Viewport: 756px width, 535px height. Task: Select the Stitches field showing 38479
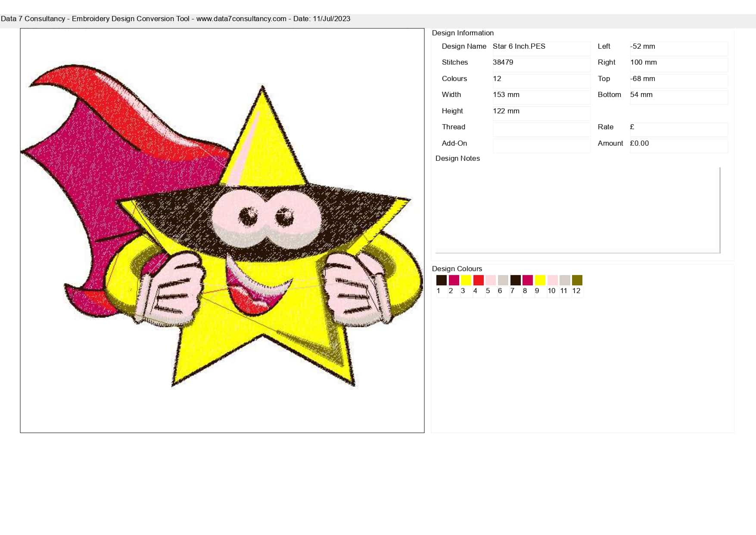click(541, 65)
